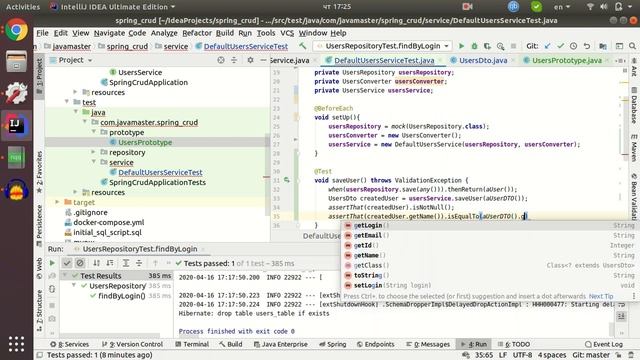Image resolution: width=640 pixels, height=360 pixels.
Task: Collapse all in Project panel header
Action: coord(234,60)
